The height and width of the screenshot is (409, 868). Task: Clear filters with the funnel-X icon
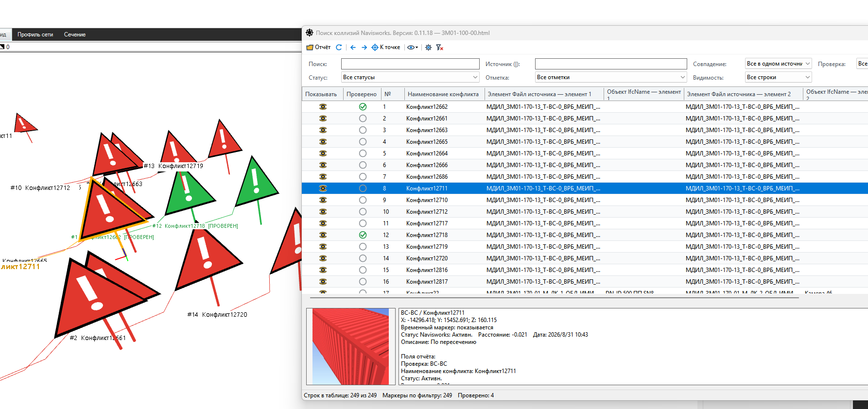tap(439, 47)
